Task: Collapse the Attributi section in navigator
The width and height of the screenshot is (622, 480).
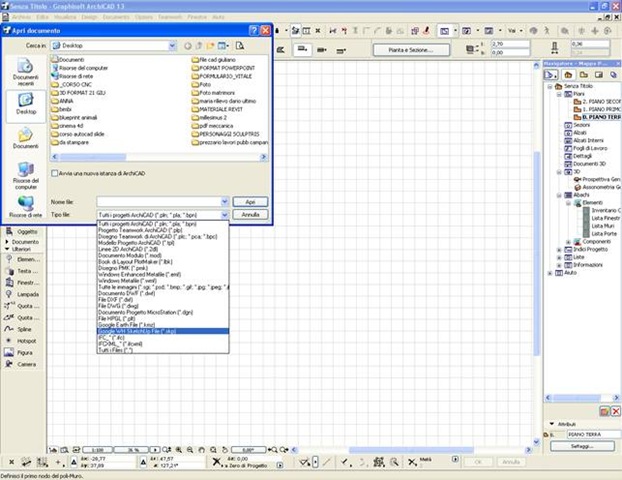Action: [x=551, y=424]
